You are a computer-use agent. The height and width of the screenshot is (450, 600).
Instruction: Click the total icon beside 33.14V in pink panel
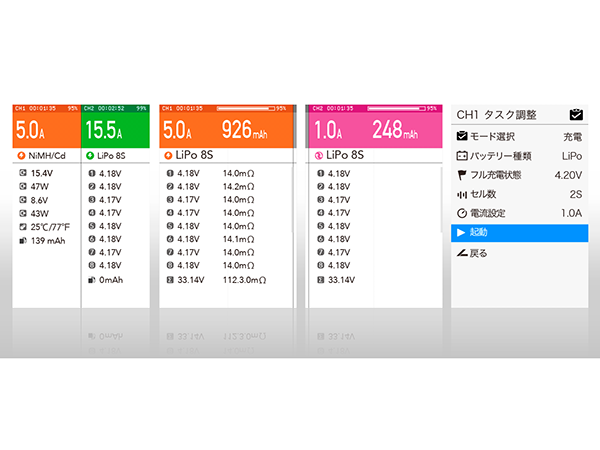(321, 280)
